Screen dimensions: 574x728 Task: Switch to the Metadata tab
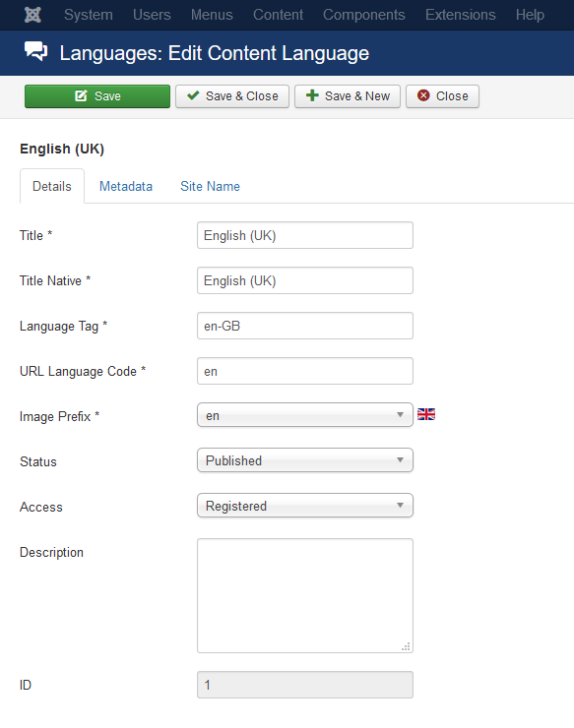pyautogui.click(x=126, y=186)
